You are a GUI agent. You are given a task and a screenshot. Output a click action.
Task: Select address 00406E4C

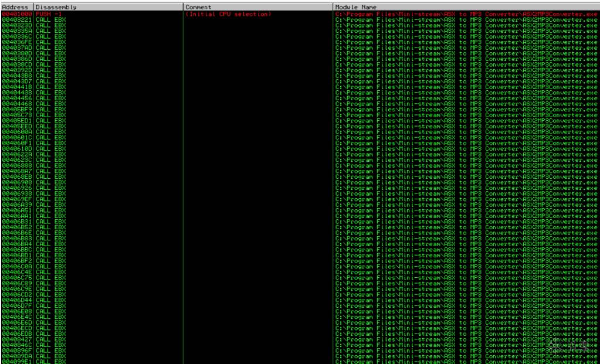click(x=17, y=317)
